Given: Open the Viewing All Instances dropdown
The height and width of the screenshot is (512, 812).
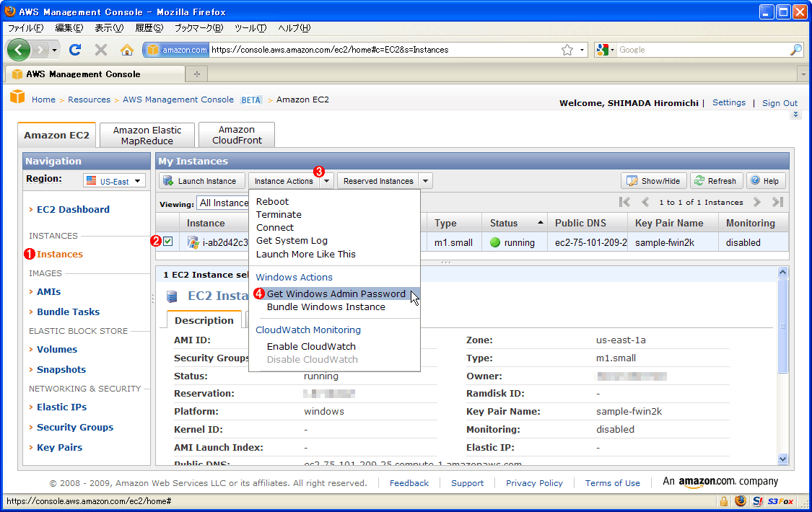Looking at the screenshot, I should click(224, 203).
